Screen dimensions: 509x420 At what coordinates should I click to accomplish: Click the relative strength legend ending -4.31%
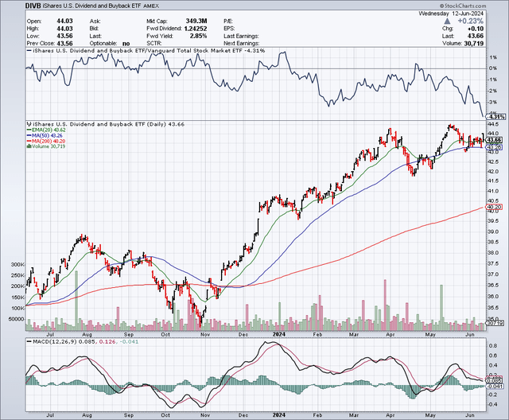(146, 51)
